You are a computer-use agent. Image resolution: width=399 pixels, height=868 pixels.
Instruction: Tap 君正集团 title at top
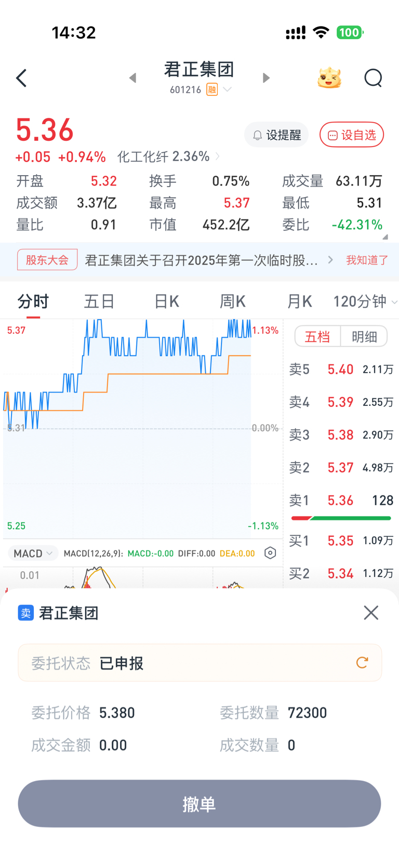point(199,70)
